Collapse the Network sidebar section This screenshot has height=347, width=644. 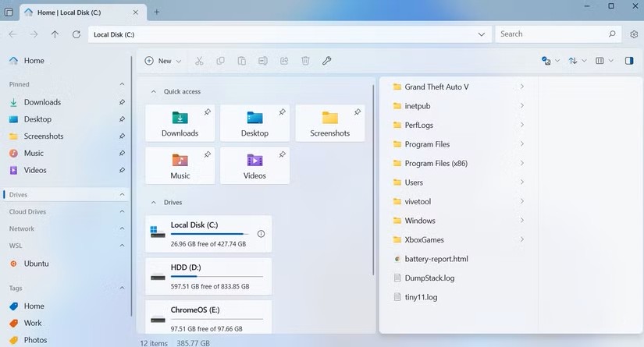tap(122, 228)
